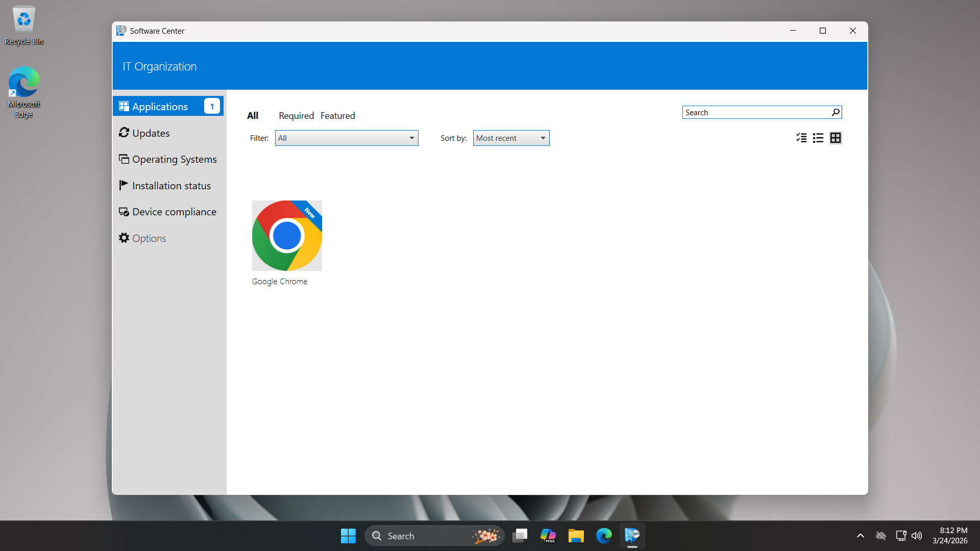This screenshot has height=551, width=980.
Task: Expand the Filter dropdown
Action: click(347, 138)
